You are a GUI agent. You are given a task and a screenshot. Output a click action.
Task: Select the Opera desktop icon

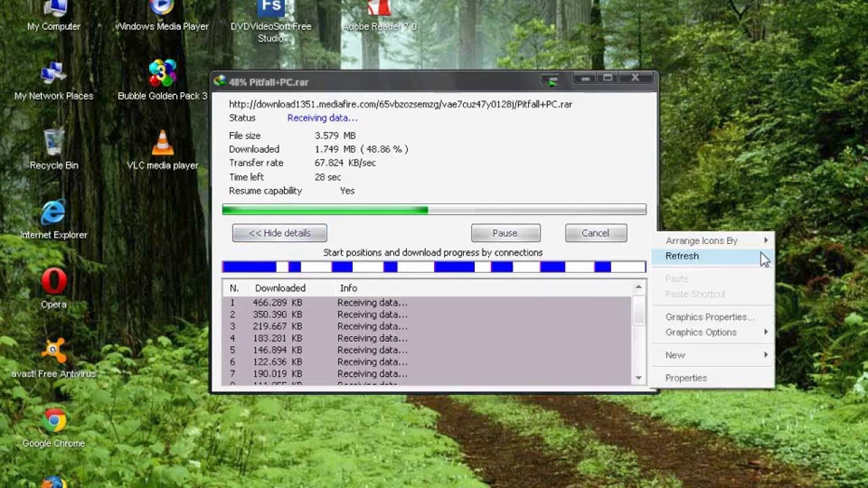click(x=54, y=289)
